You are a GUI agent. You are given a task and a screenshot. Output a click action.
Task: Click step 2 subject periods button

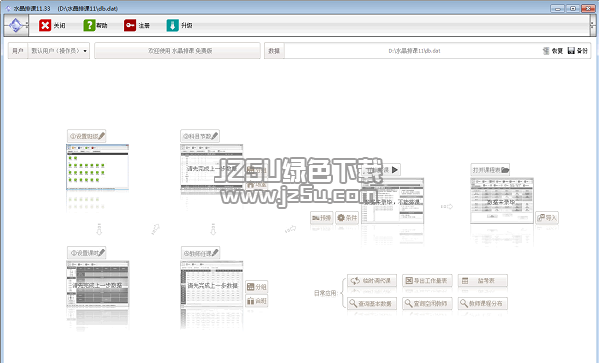[x=200, y=136]
